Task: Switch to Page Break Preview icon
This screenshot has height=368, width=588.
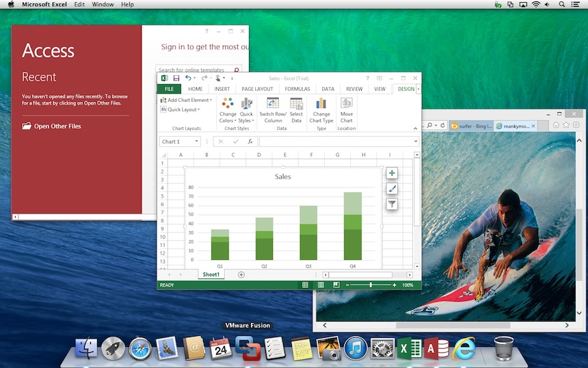Action: click(x=336, y=285)
